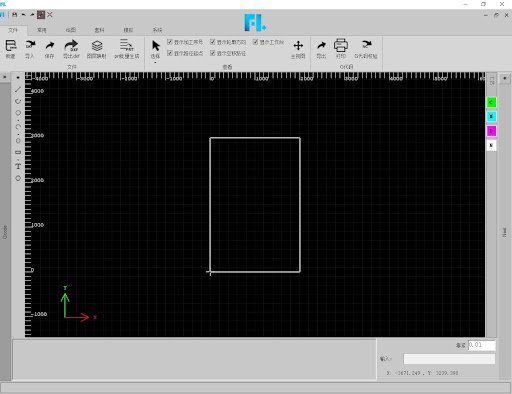The height and width of the screenshot is (394, 512).
Task: Toggle the 显示加工序号 checkbox
Action: click(x=170, y=42)
